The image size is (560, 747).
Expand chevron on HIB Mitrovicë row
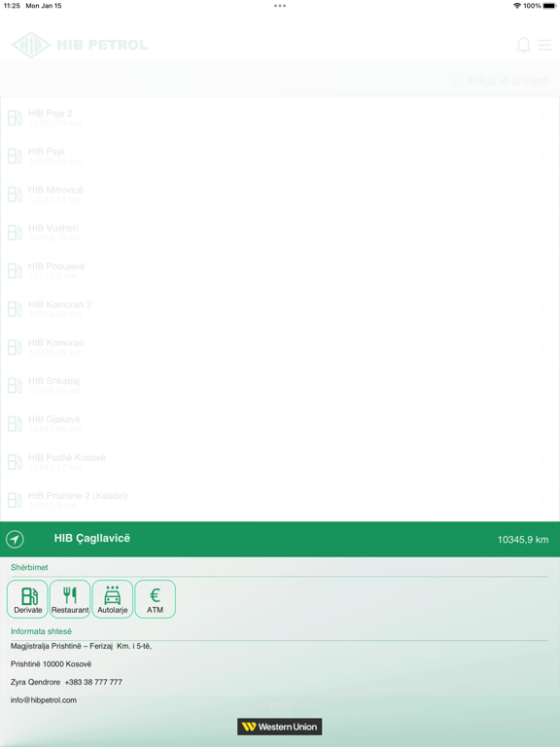(542, 194)
